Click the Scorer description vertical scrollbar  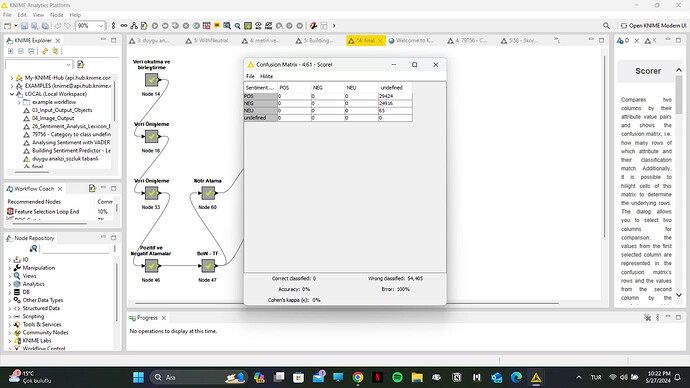coord(679,183)
